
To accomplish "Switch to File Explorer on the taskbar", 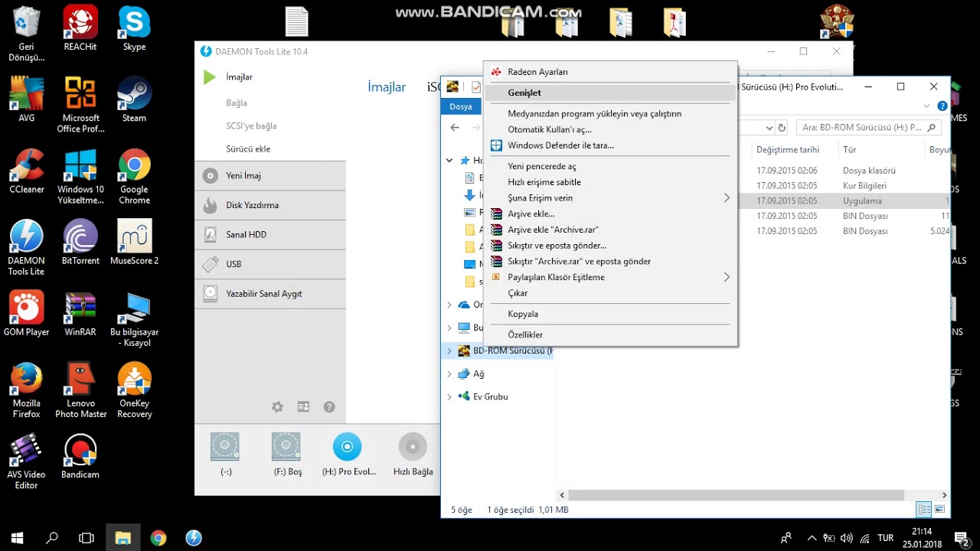I will coord(122,538).
